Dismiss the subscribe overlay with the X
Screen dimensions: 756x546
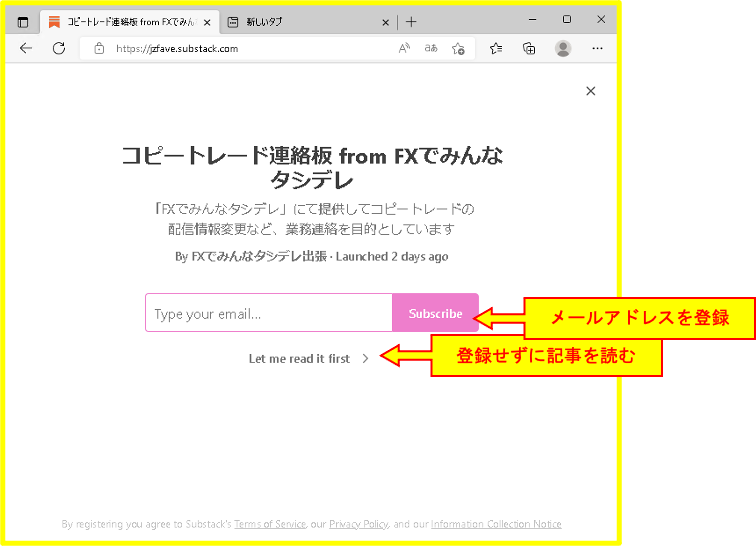(591, 91)
